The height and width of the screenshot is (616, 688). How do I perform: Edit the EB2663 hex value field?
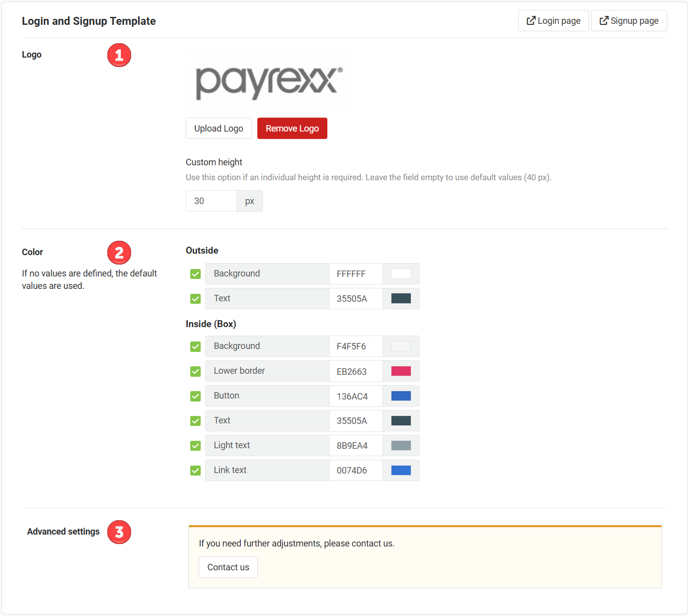[356, 371]
